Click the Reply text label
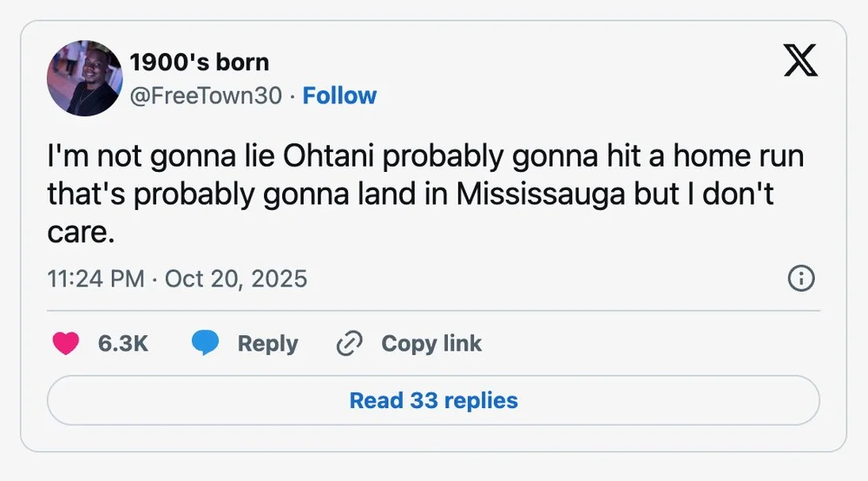 coord(267,344)
